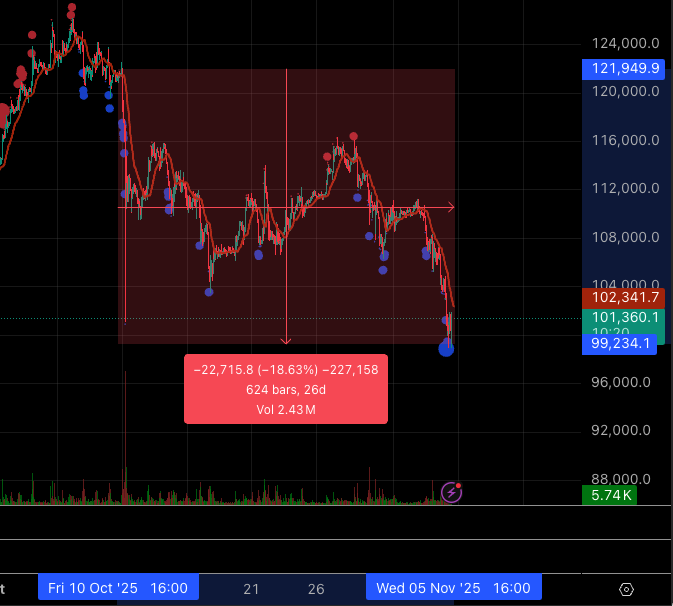The image size is (673, 606).
Task: Click the '624 bars, 26d' measurement text
Action: [x=286, y=390]
